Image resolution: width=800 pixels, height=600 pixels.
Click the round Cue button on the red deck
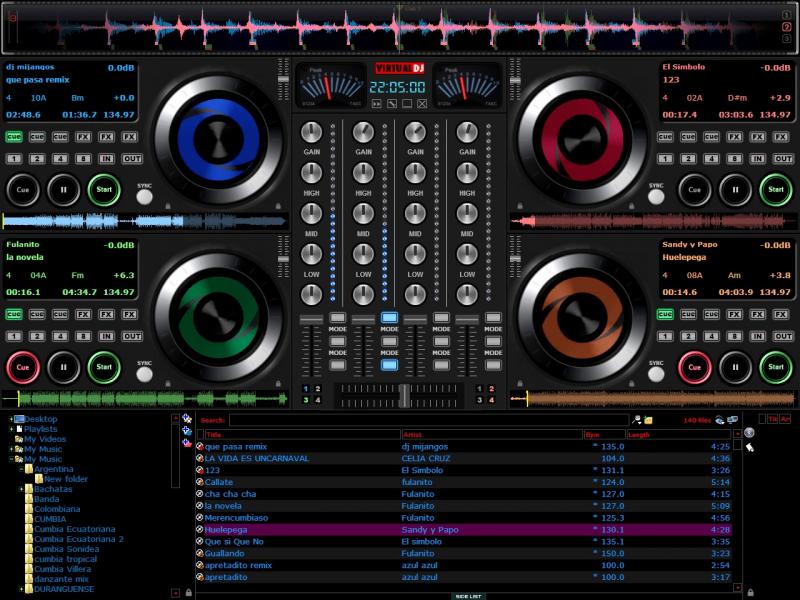pyautogui.click(x=694, y=190)
